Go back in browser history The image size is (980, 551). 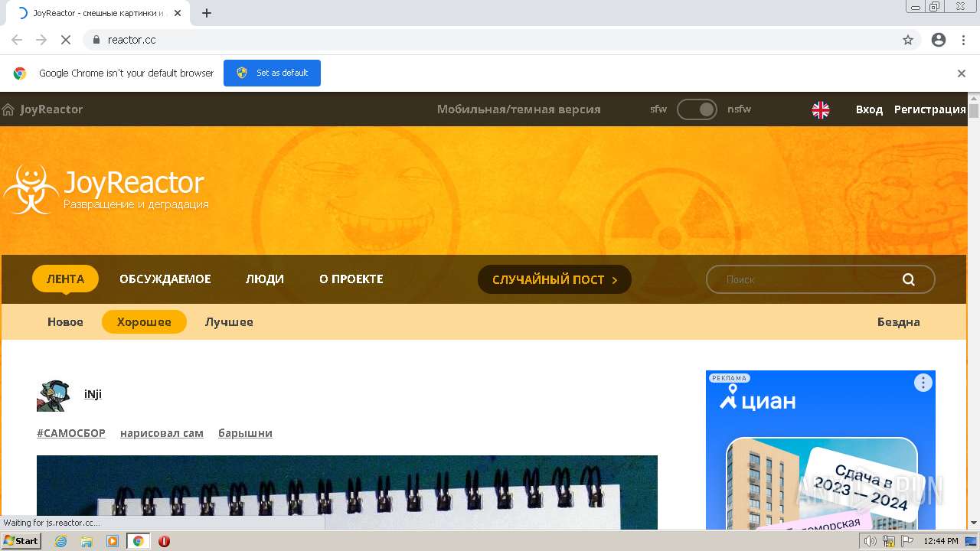(x=17, y=40)
